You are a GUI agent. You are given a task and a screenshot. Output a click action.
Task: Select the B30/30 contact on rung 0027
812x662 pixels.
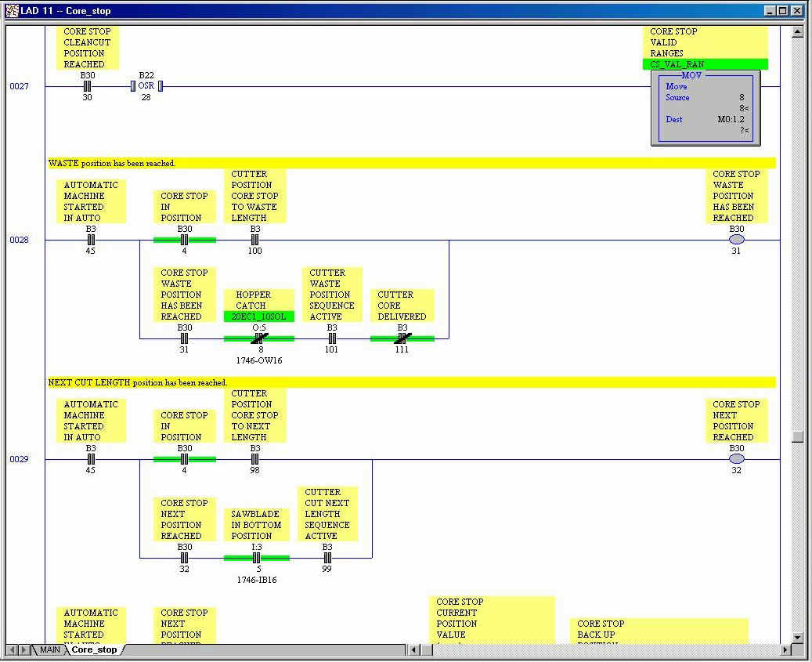click(88, 86)
